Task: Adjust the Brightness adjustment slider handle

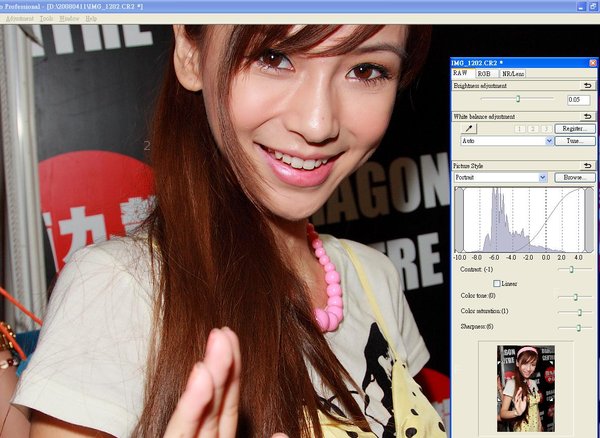Action: point(518,99)
